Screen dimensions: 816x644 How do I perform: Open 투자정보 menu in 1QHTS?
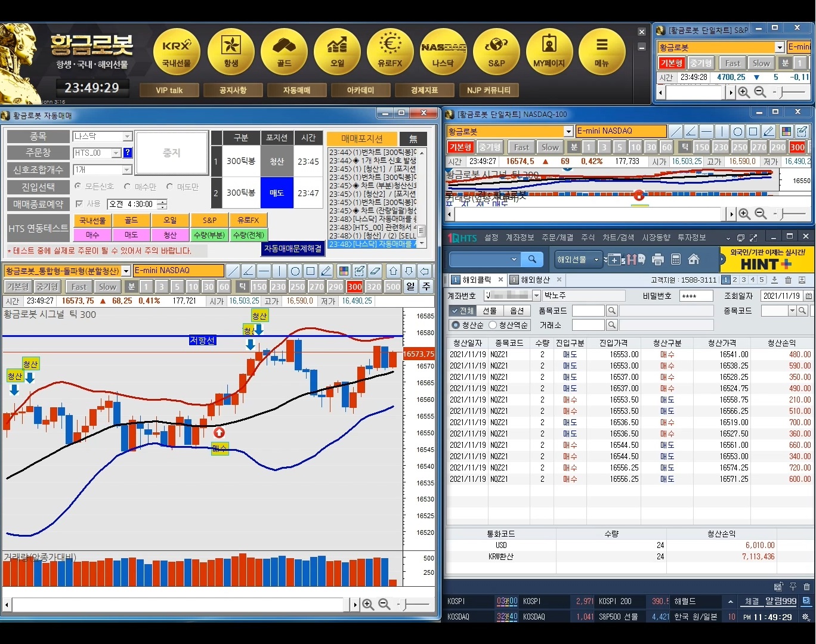[691, 237]
